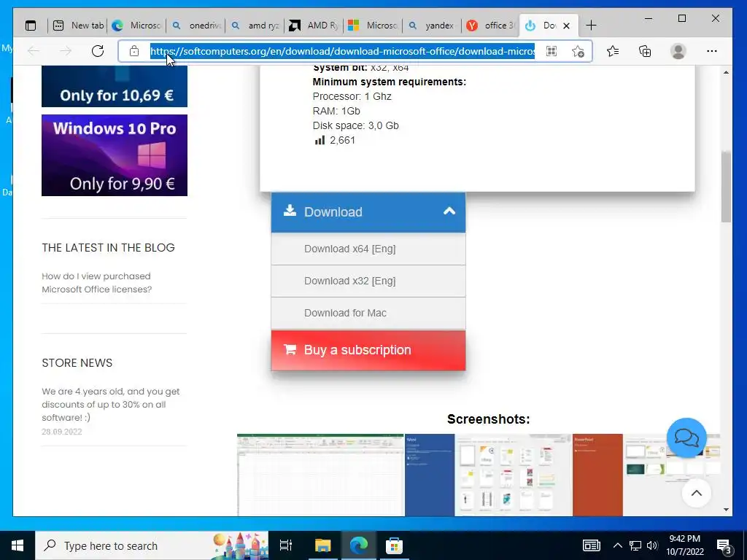Open Microsoft Store from taskbar
The width and height of the screenshot is (747, 560).
pyautogui.click(x=395, y=545)
